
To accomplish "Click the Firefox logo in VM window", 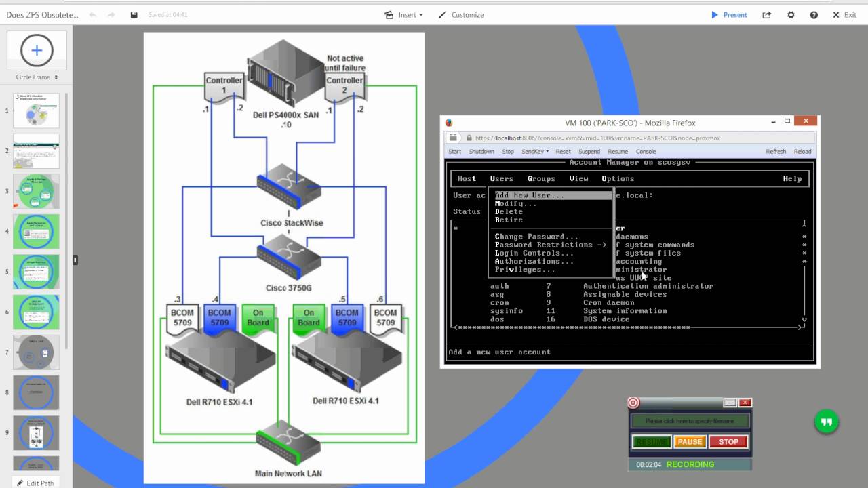I will click(x=448, y=123).
